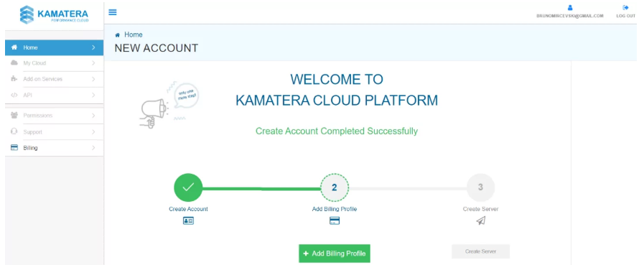Screen dimensions: 644x270
Task: Click the Home breadcrumb link
Action: coord(134,35)
